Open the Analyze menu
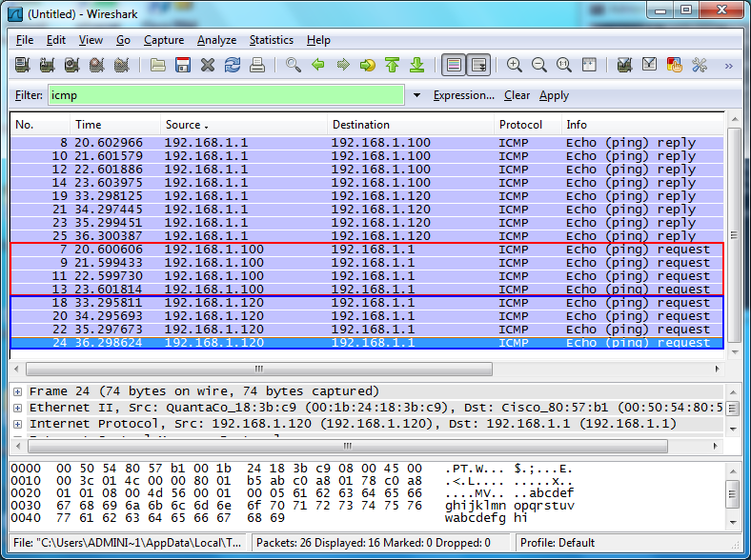 (216, 40)
